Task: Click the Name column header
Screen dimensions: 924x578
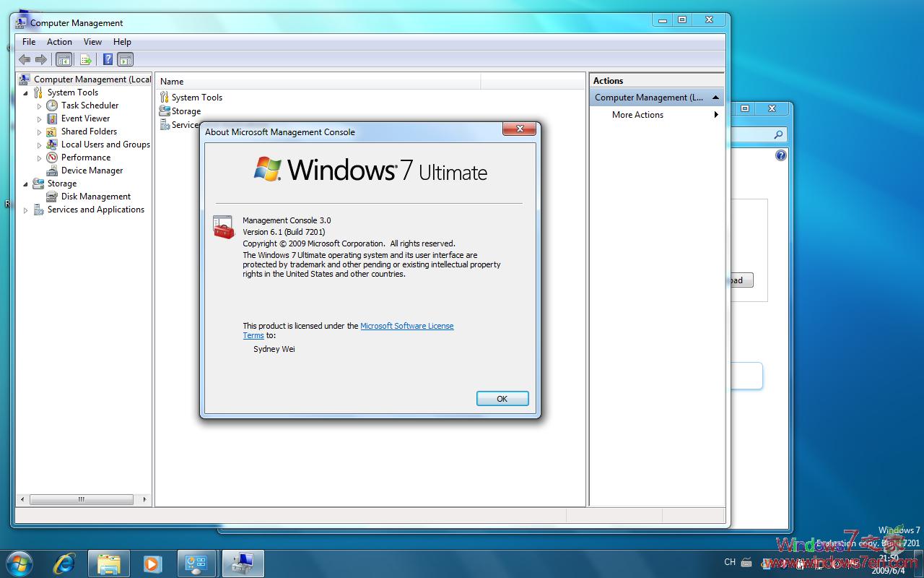Action: (318, 82)
